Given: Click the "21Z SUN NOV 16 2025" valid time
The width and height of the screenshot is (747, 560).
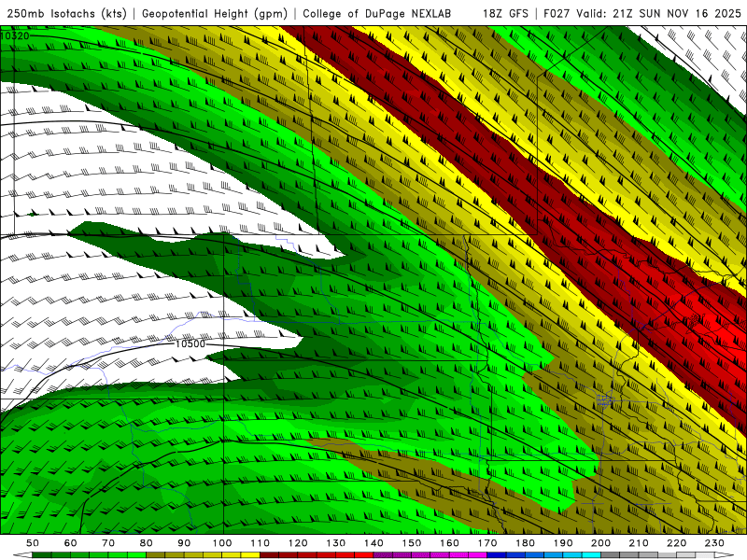Looking at the screenshot, I should click(x=677, y=13).
